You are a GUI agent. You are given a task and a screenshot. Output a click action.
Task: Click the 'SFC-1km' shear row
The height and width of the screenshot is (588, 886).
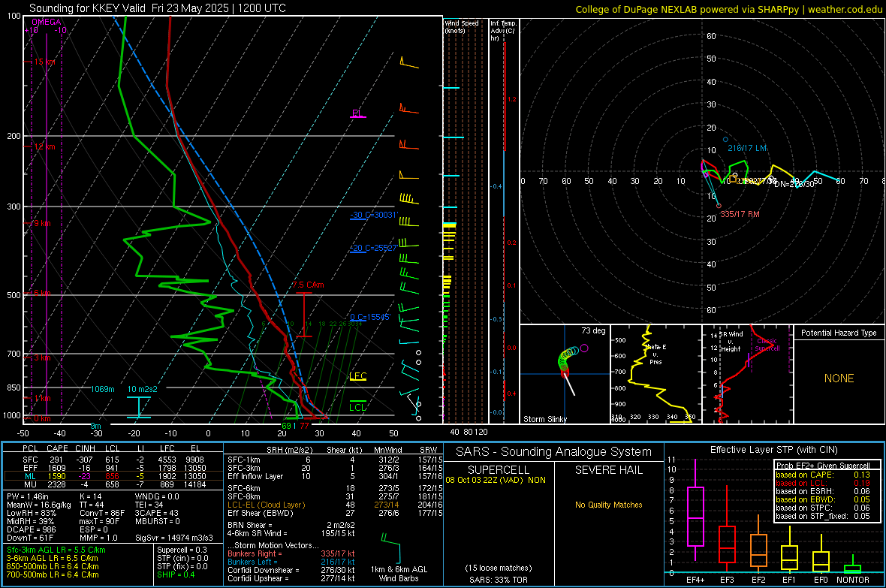point(335,460)
